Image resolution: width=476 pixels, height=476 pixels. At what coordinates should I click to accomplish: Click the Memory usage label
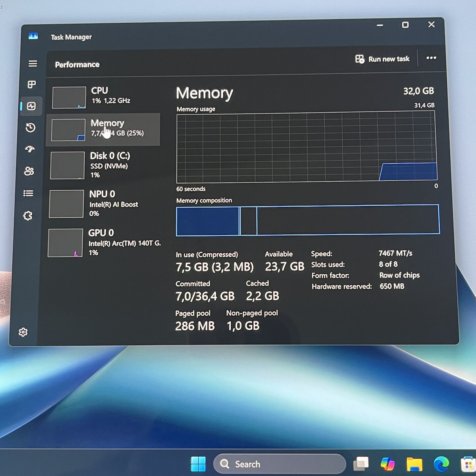pyautogui.click(x=196, y=109)
